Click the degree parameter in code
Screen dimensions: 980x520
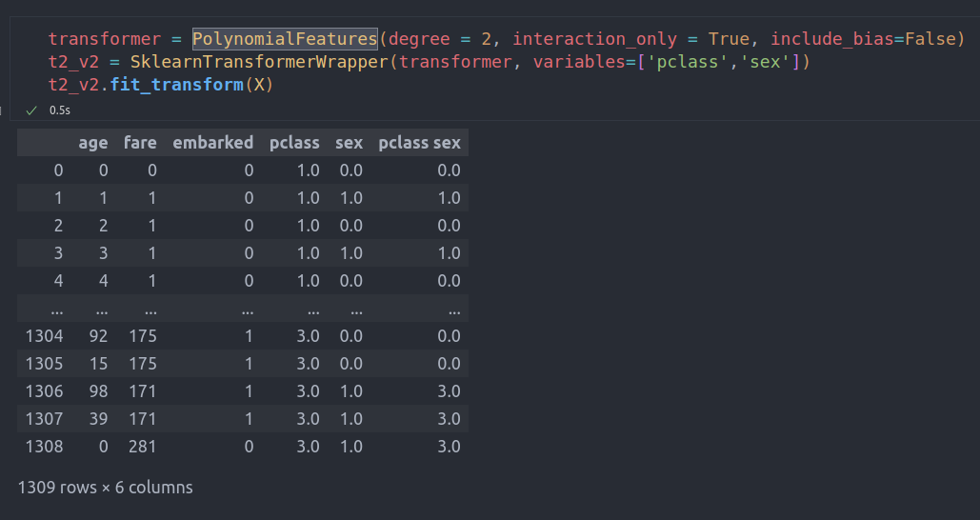click(x=419, y=39)
